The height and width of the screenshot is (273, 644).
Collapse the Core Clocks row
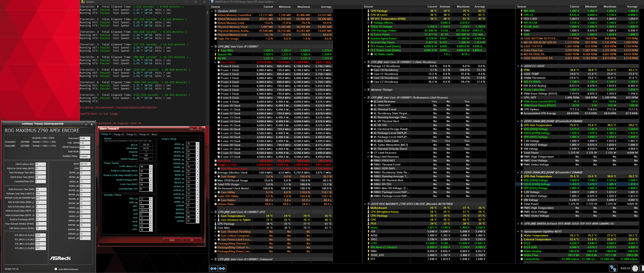click(215, 62)
